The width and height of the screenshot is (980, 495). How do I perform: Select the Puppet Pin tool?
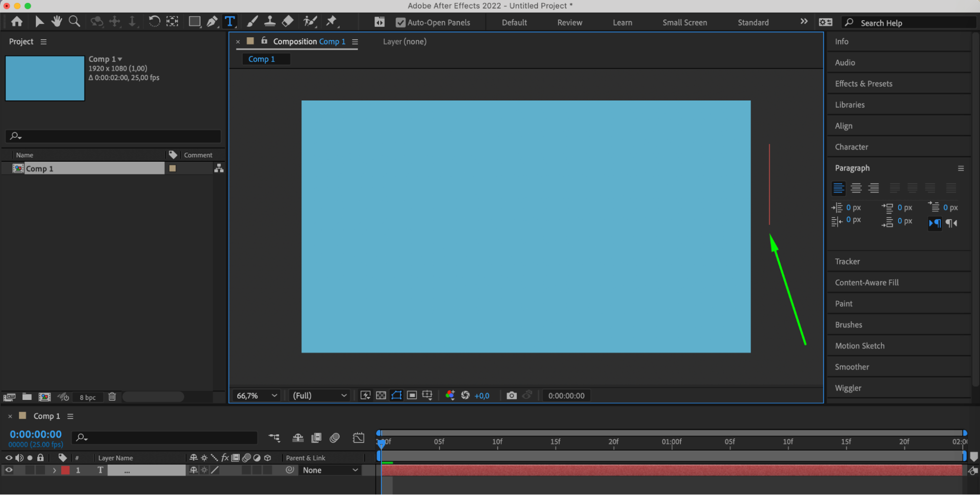pyautogui.click(x=331, y=22)
